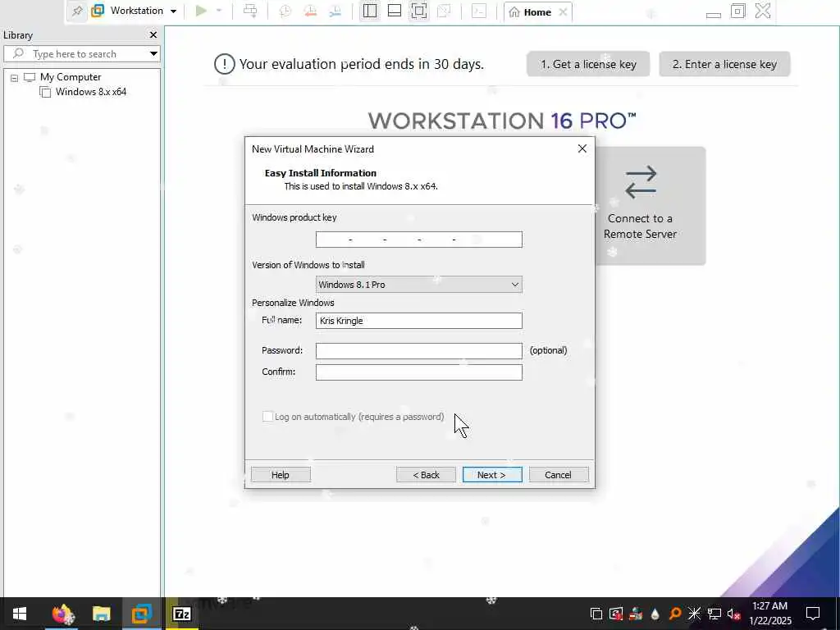Screen dimensions: 840x630
Task: Click Get a license key button
Action: (x=588, y=64)
